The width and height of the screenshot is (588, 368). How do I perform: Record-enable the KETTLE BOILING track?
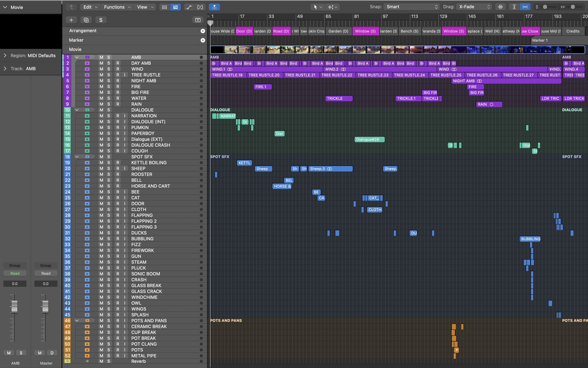pyautogui.click(x=118, y=163)
